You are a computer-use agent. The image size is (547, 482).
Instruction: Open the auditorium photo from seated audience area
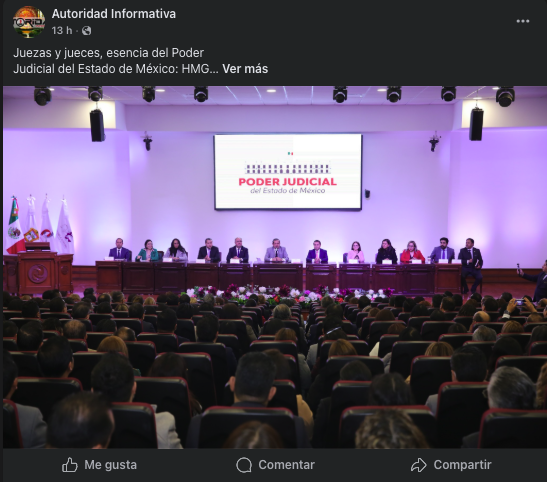pos(272,370)
